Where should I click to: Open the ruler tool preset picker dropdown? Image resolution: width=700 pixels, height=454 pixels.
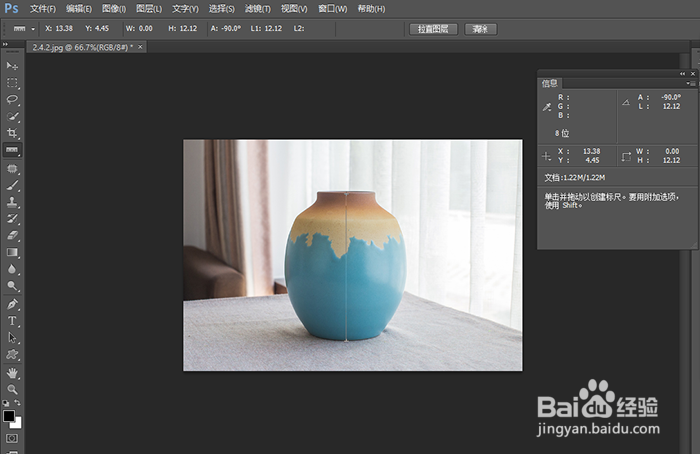[x=33, y=29]
